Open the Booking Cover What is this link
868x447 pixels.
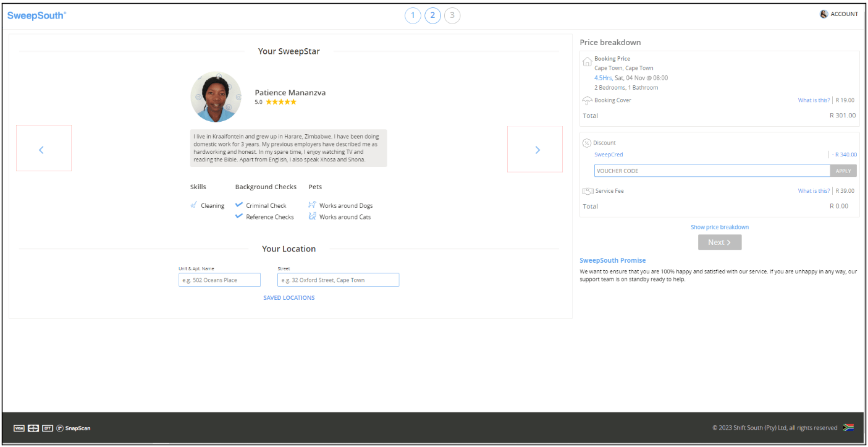(x=814, y=100)
